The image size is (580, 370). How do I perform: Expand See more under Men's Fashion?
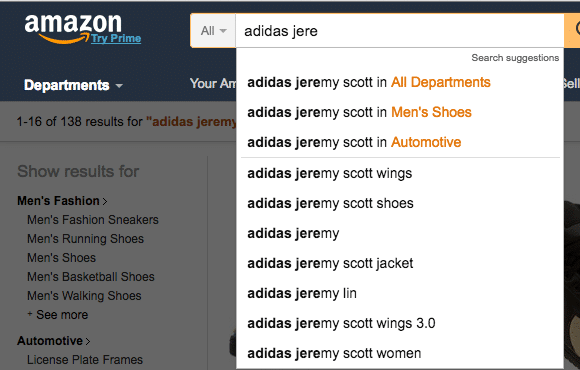point(58,314)
